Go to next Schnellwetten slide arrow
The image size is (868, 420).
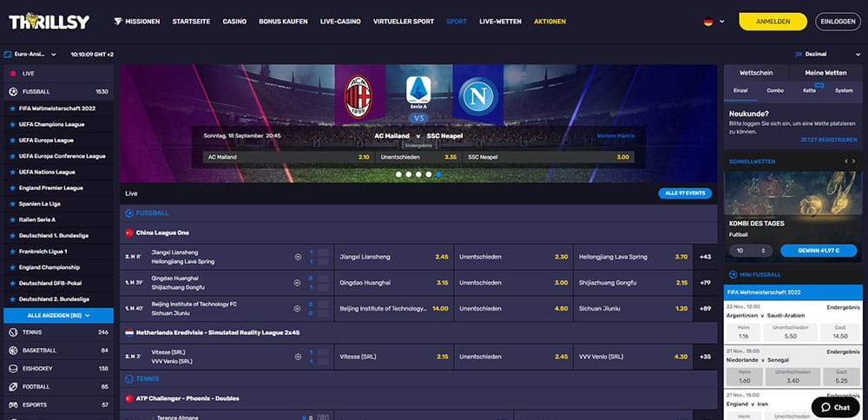854,161
